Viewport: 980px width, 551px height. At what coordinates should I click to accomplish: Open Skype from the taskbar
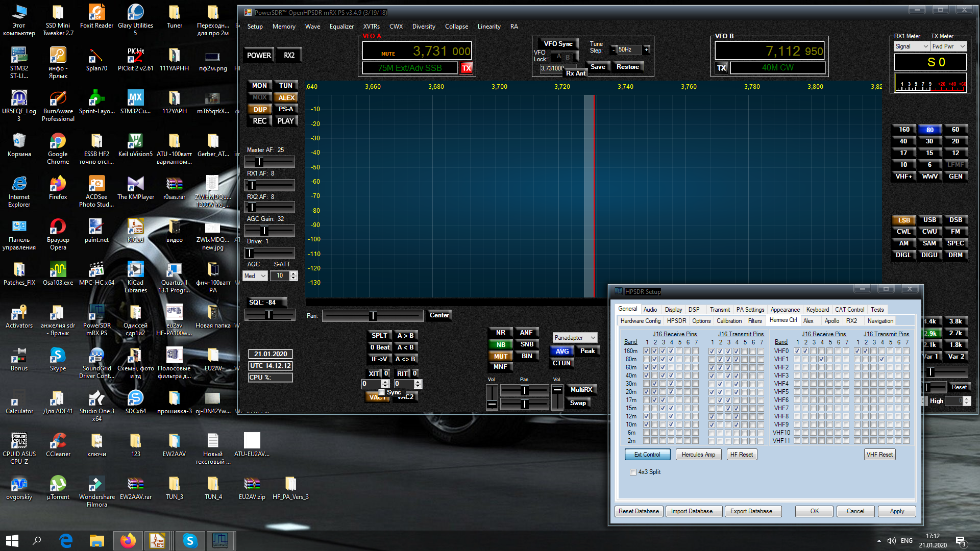(x=190, y=540)
